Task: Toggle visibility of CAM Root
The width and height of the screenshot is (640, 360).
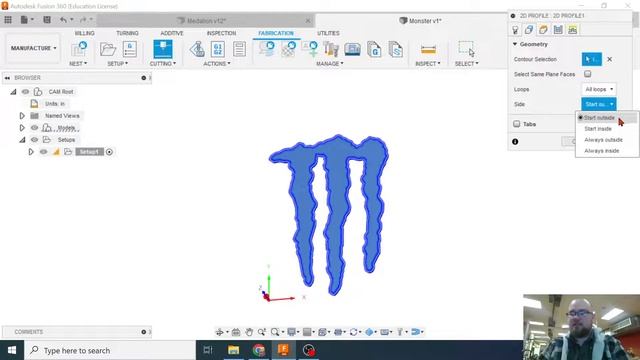Action: click(x=25, y=91)
